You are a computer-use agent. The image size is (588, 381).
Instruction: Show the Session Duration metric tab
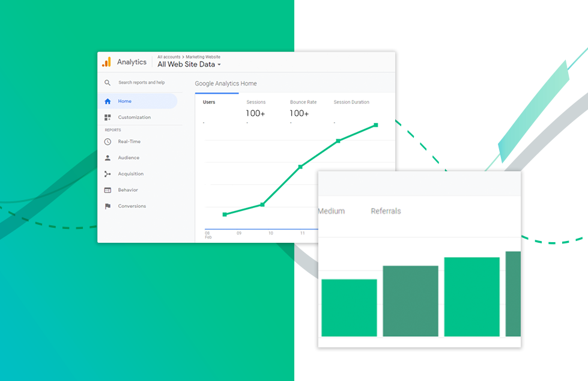(351, 103)
